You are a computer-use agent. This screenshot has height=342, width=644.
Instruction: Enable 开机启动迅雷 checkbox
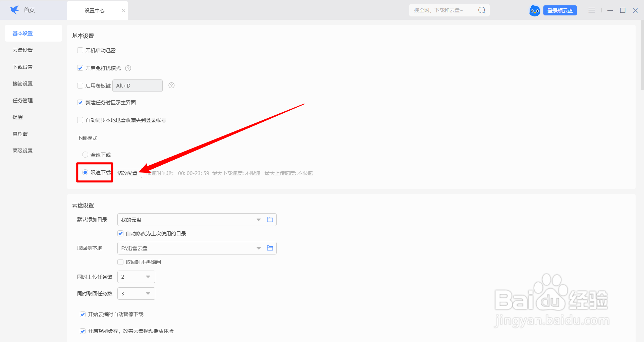pos(80,50)
